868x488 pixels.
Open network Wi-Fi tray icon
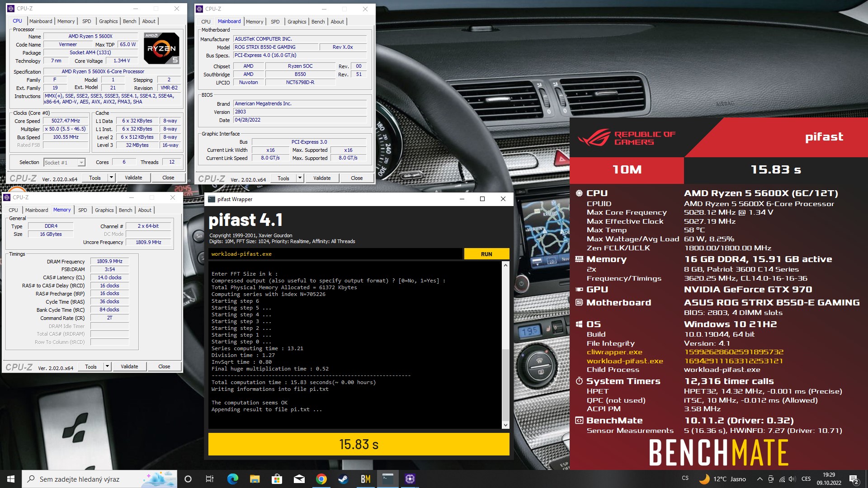(782, 479)
